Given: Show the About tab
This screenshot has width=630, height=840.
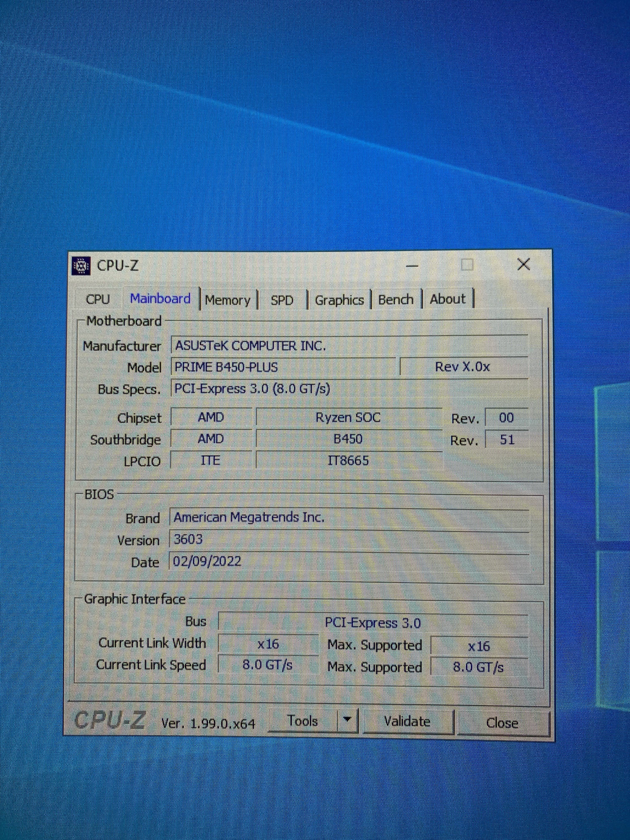Looking at the screenshot, I should click(x=447, y=299).
